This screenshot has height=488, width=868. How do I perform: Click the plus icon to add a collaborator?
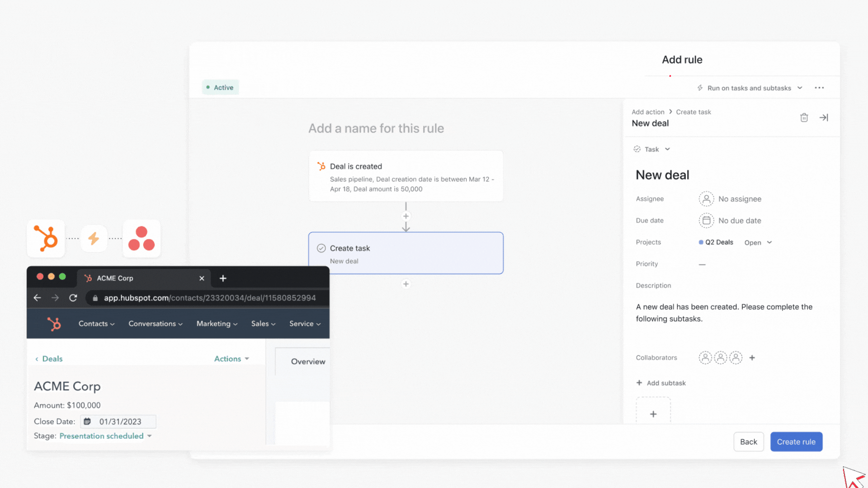click(x=752, y=357)
